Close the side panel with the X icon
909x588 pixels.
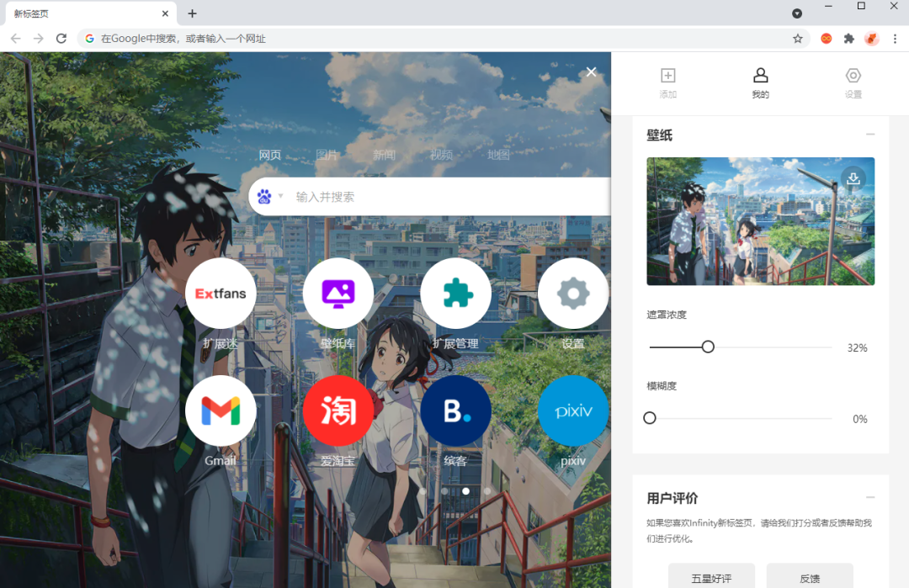click(x=592, y=72)
